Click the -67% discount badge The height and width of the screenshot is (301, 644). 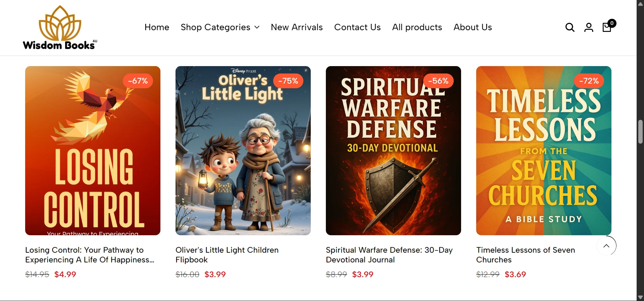[138, 81]
